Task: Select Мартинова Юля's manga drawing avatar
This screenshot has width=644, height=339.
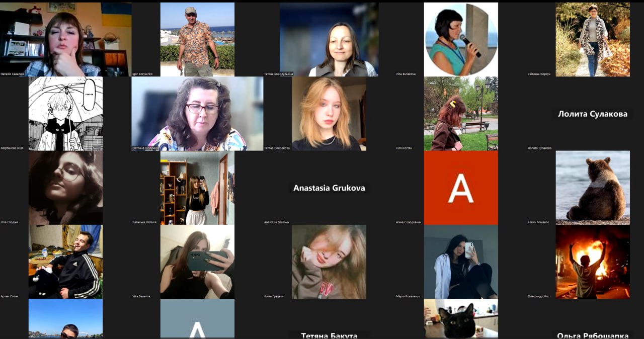Action: (x=65, y=114)
